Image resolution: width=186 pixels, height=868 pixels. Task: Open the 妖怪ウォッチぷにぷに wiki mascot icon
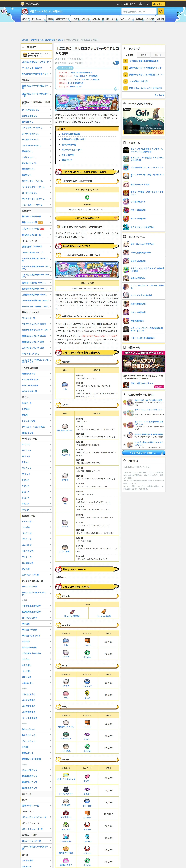point(25,11)
